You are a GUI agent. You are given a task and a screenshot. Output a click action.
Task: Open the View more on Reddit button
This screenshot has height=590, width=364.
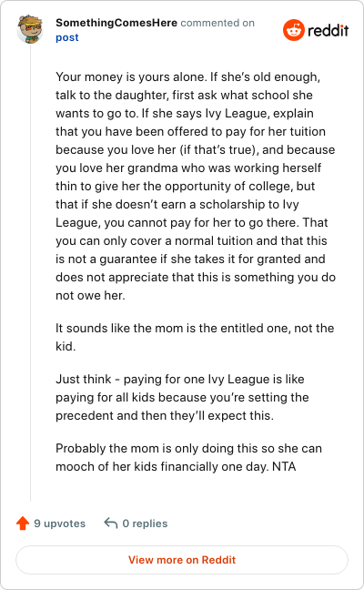click(x=182, y=560)
